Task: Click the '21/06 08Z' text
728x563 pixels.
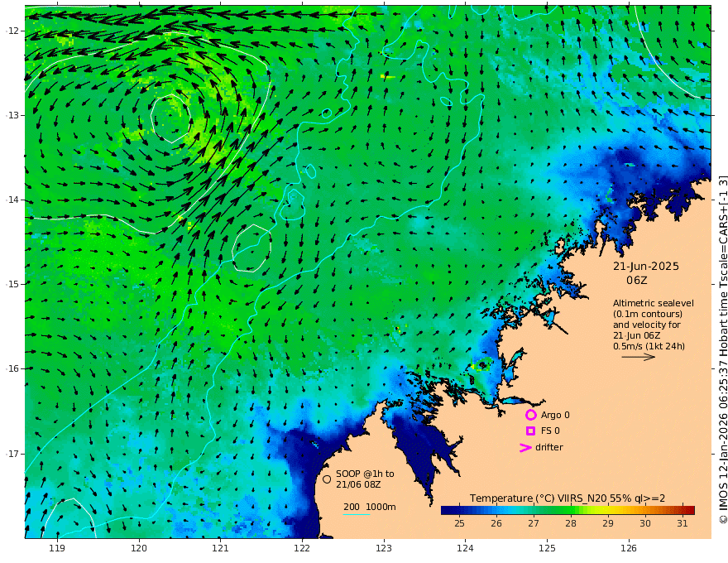Action: click(x=358, y=484)
